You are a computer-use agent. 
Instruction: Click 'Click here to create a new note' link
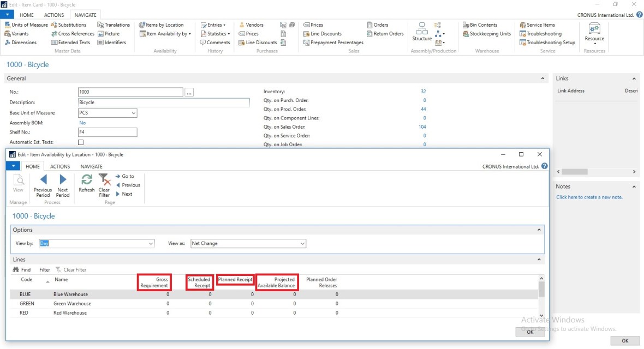coord(589,197)
